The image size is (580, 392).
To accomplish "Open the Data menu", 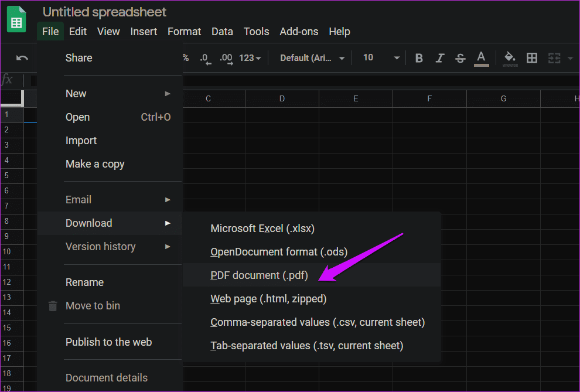I will [x=222, y=32].
